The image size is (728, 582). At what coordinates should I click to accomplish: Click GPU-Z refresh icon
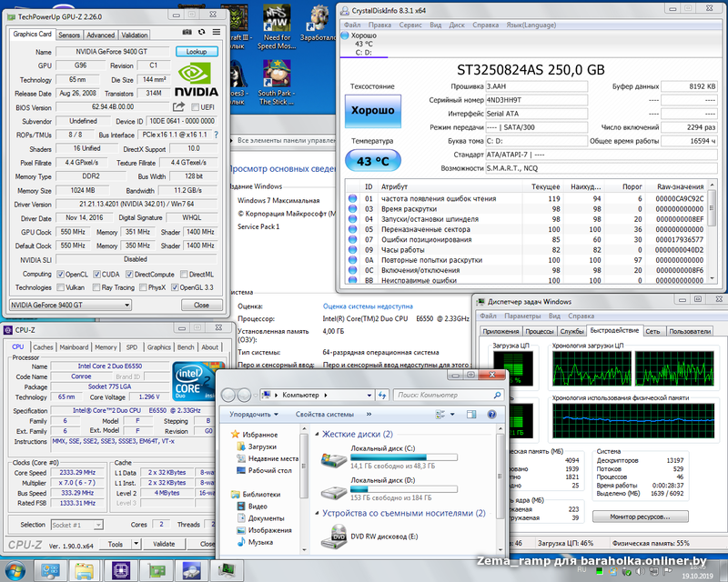click(x=201, y=32)
